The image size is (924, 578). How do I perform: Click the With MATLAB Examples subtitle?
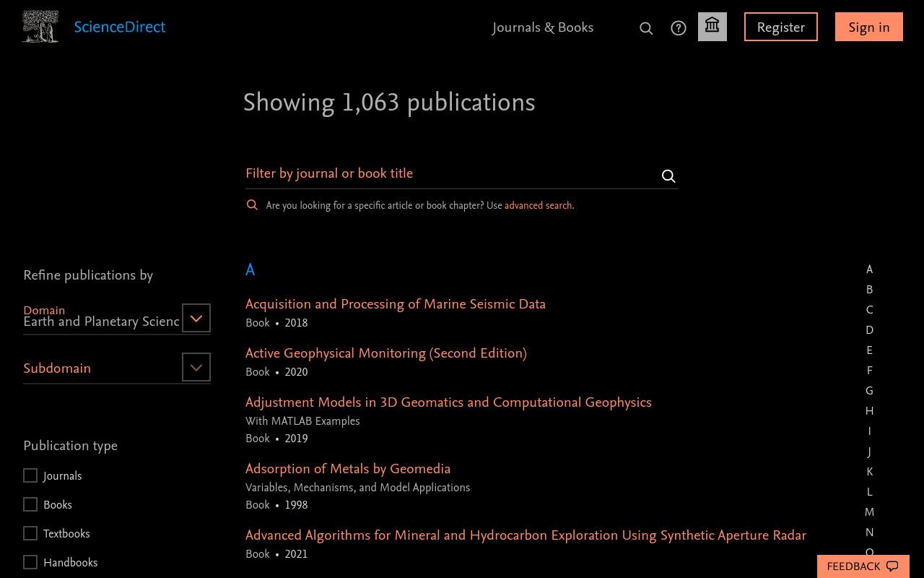pyautogui.click(x=302, y=421)
